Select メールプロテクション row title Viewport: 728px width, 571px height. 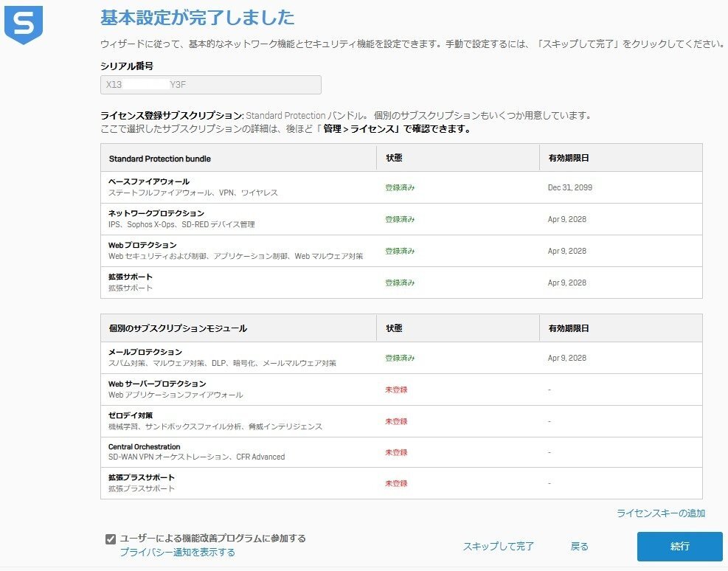[x=145, y=352]
